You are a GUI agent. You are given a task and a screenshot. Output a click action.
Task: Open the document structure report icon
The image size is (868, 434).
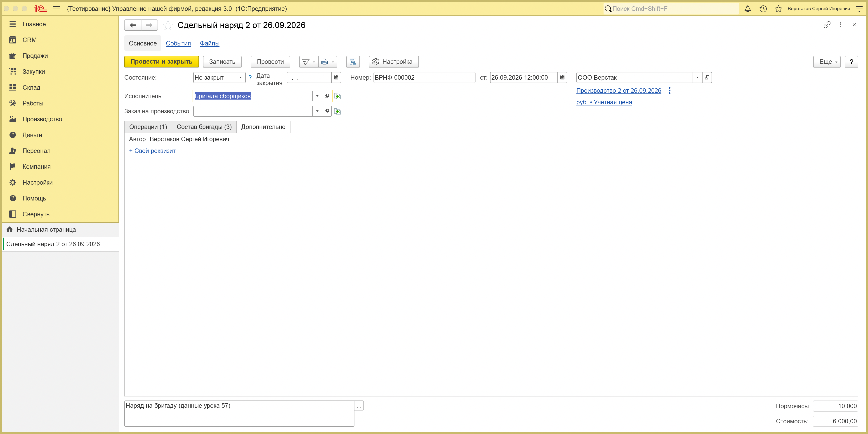353,62
